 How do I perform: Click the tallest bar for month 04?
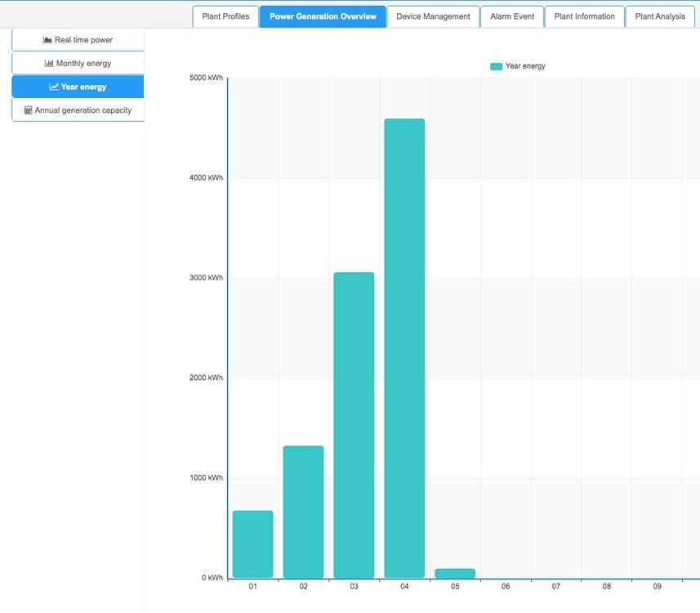pyautogui.click(x=404, y=348)
